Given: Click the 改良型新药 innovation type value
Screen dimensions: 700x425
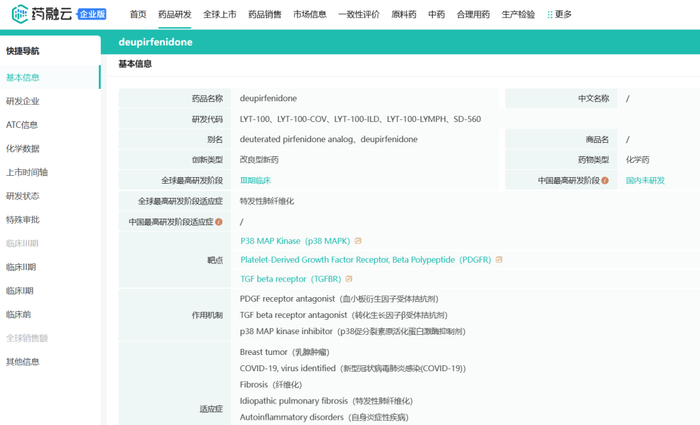Looking at the screenshot, I should 259,160.
